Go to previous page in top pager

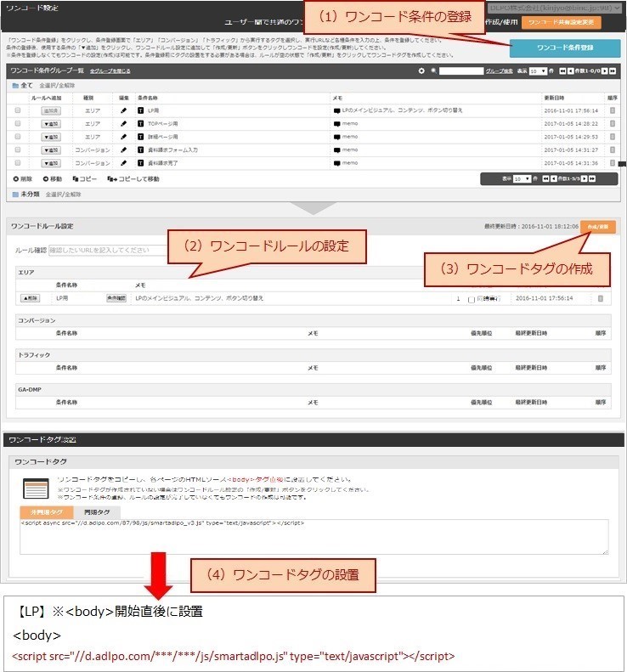coord(570,71)
